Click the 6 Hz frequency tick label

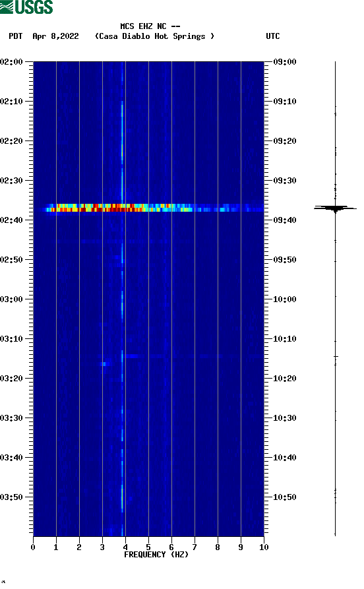tap(171, 547)
